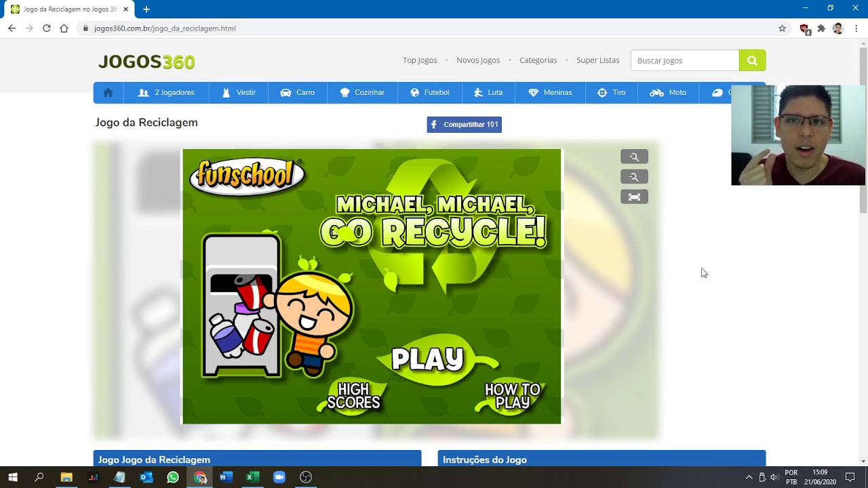Open File Explorer from taskbar
Screen dimensions: 868x488
click(66, 477)
